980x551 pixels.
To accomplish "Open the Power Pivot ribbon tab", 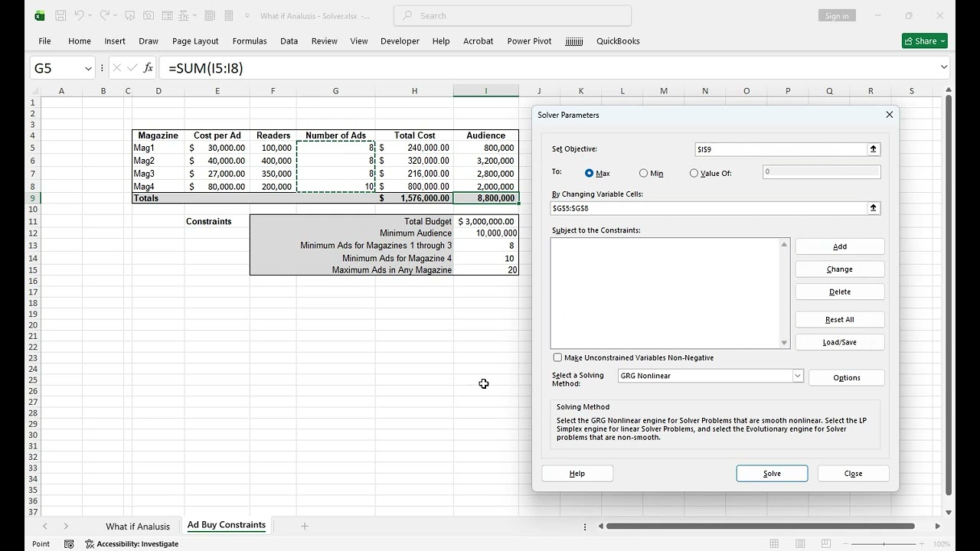I will (x=529, y=41).
